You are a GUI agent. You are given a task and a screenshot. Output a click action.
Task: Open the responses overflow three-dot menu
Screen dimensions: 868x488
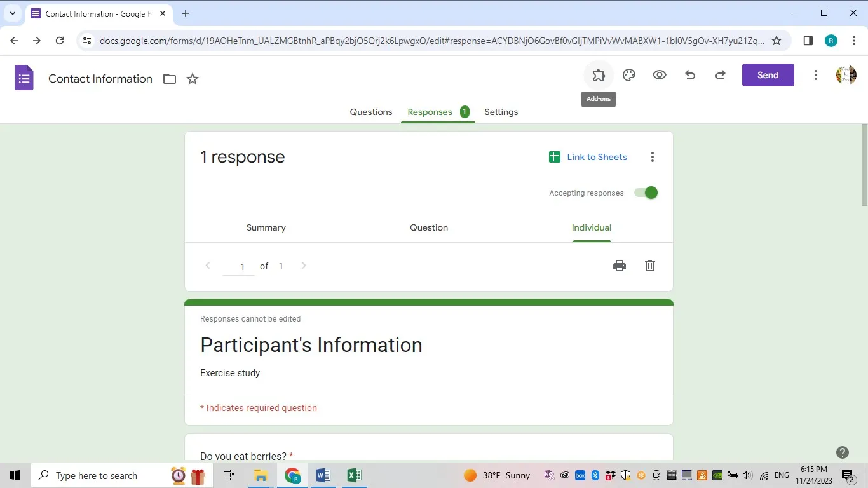pyautogui.click(x=652, y=156)
